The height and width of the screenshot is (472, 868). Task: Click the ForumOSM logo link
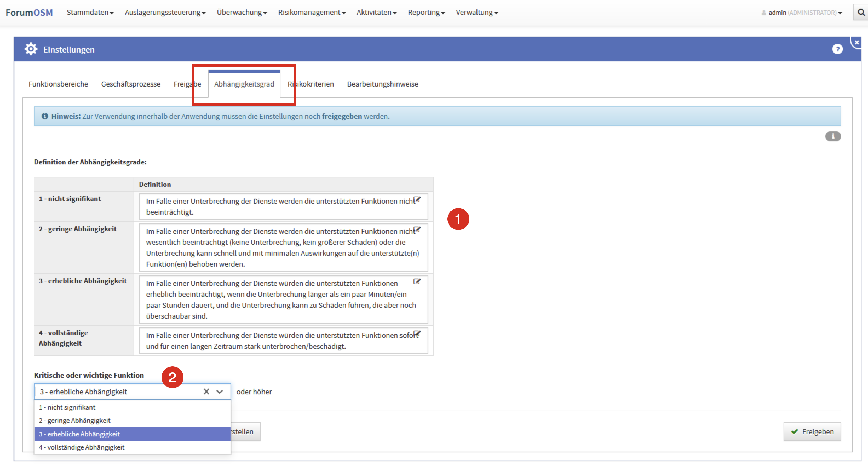point(29,13)
